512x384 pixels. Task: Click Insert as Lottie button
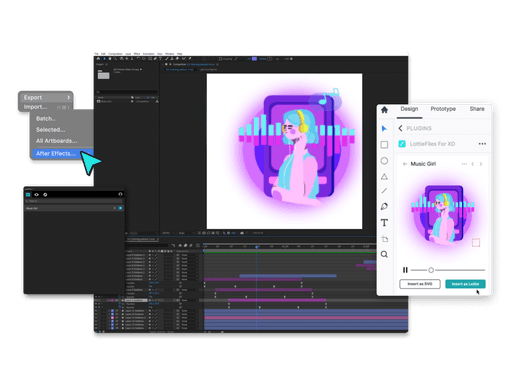(x=465, y=284)
